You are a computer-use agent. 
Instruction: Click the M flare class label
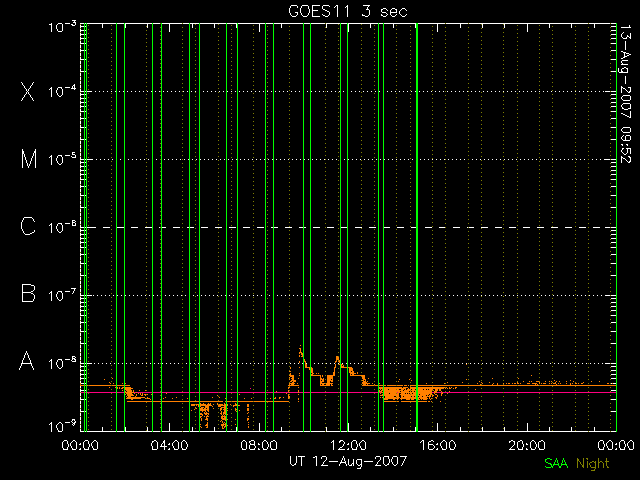click(29, 159)
